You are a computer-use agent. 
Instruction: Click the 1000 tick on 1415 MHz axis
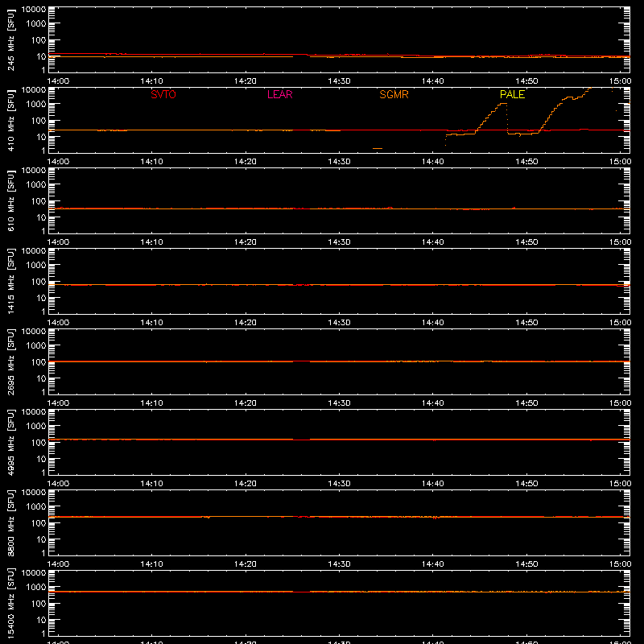[36, 266]
